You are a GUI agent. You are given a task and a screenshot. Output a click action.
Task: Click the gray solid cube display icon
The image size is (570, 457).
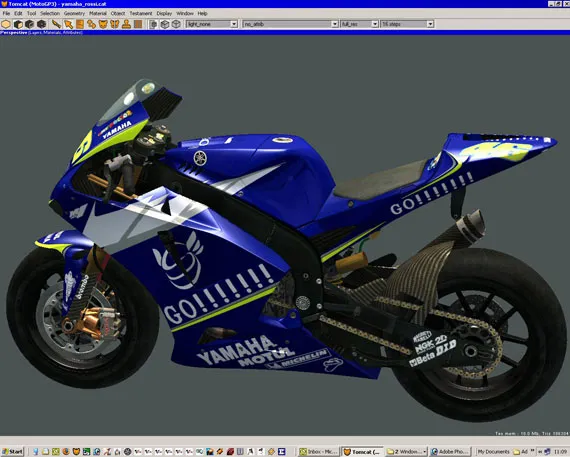coord(153,24)
